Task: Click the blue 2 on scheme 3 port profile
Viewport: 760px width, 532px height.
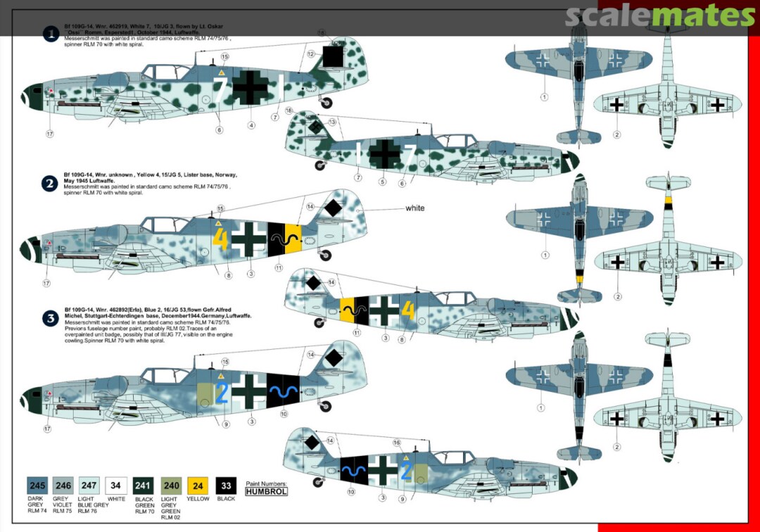Action: point(221,393)
